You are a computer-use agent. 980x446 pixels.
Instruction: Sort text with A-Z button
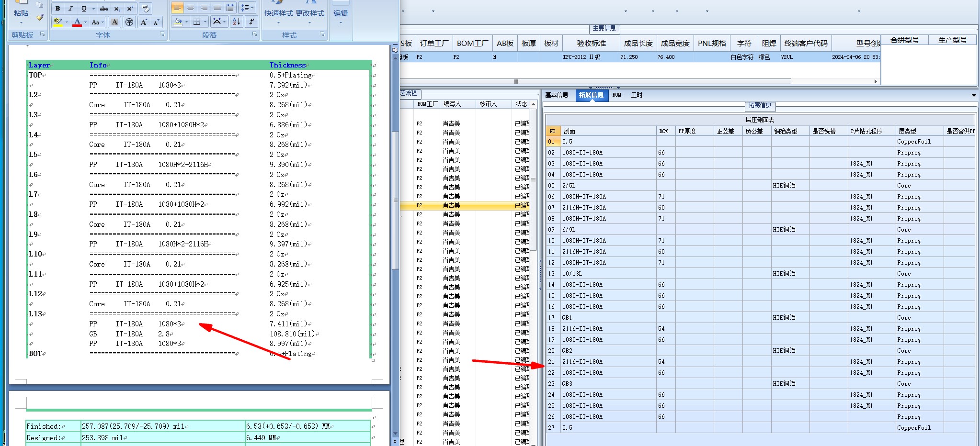(237, 22)
